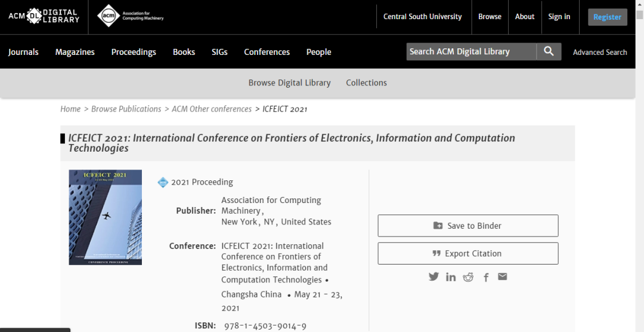
Task: Follow the Browse Publications breadcrumb link
Action: point(126,109)
